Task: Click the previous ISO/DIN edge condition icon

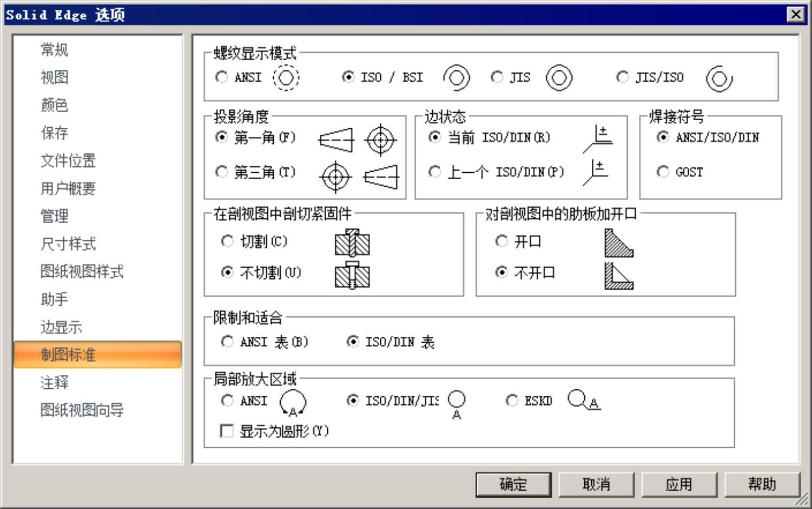Action: coord(595,173)
